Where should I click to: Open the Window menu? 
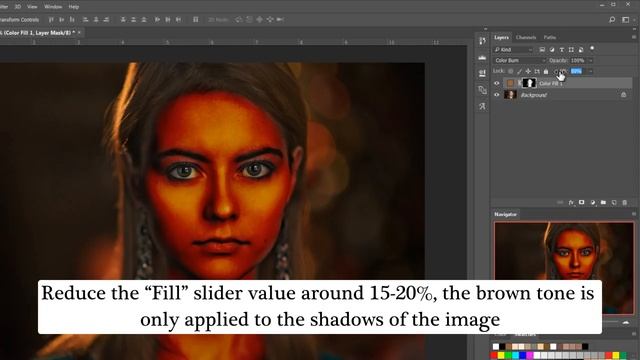click(53, 7)
